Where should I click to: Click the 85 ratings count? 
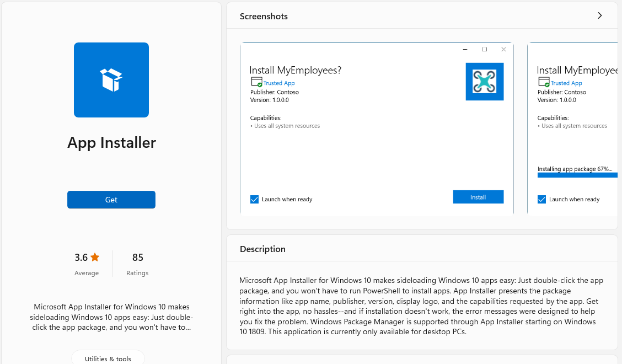138,258
